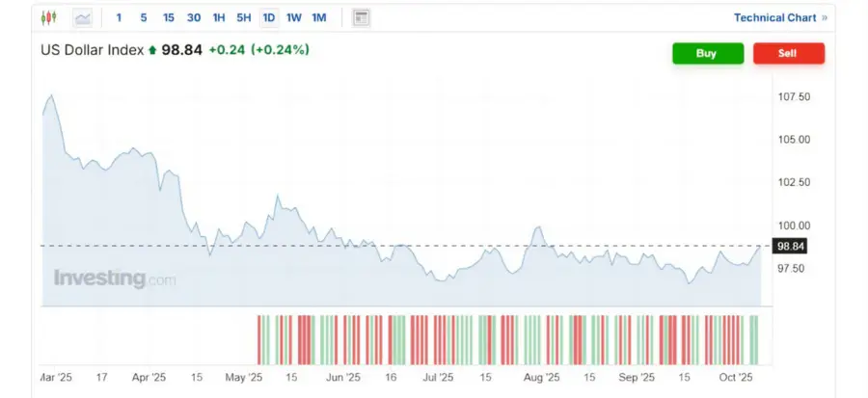Set the interval to 15 minutes
The height and width of the screenshot is (398, 868).
pyautogui.click(x=169, y=17)
